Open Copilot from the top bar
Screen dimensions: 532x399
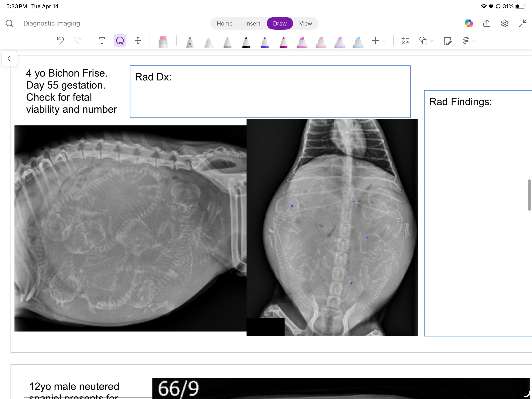click(469, 23)
